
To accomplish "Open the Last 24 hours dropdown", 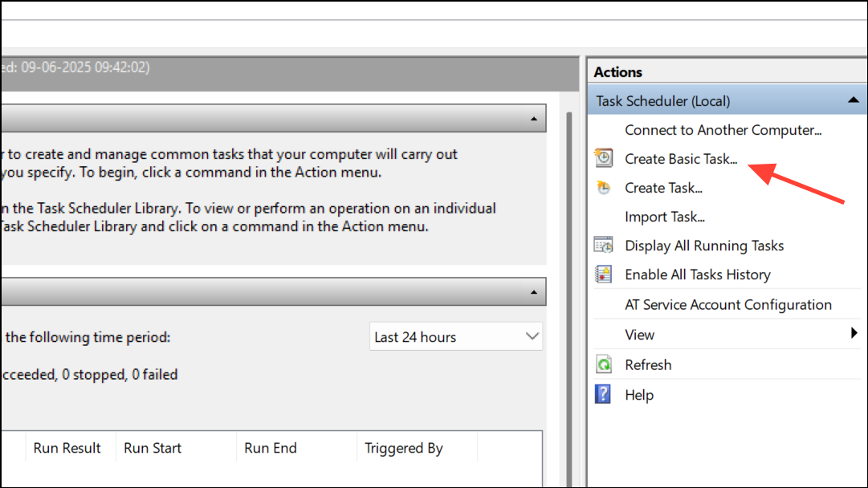I will pos(455,336).
